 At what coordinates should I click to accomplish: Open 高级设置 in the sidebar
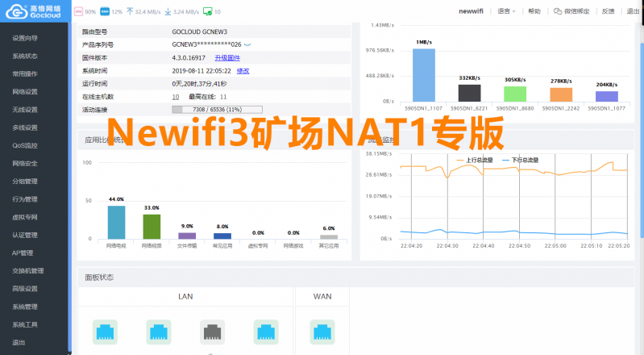tap(25, 289)
